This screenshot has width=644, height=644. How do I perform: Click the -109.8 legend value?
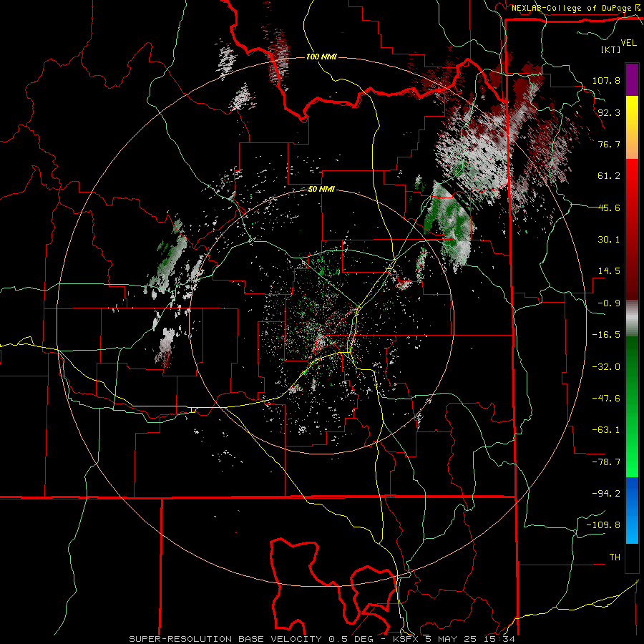click(603, 525)
